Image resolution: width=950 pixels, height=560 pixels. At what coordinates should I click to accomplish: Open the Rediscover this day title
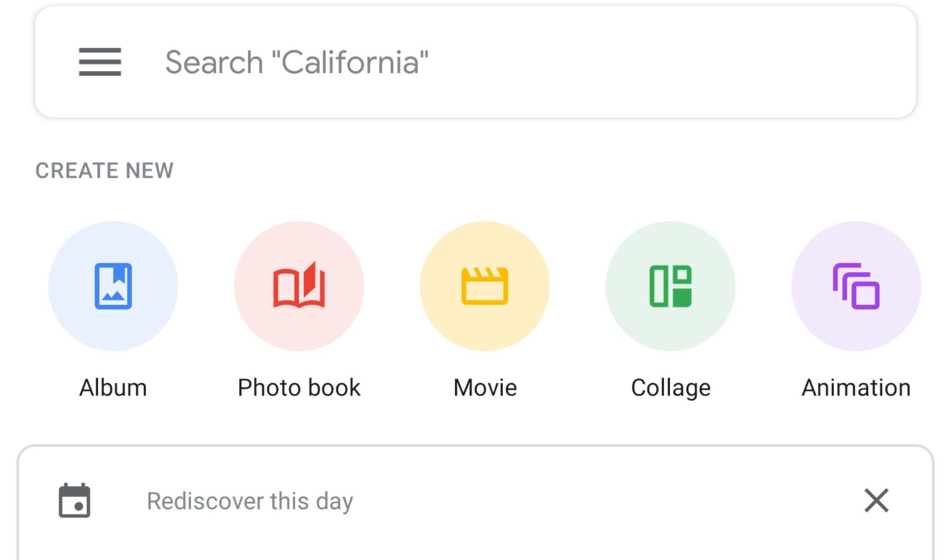(250, 501)
